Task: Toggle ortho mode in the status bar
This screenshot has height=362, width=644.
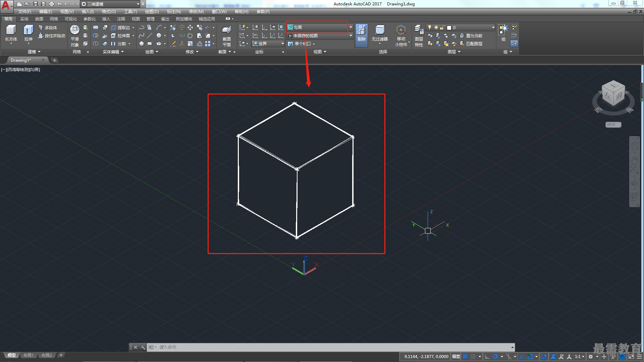Action: pos(487,357)
